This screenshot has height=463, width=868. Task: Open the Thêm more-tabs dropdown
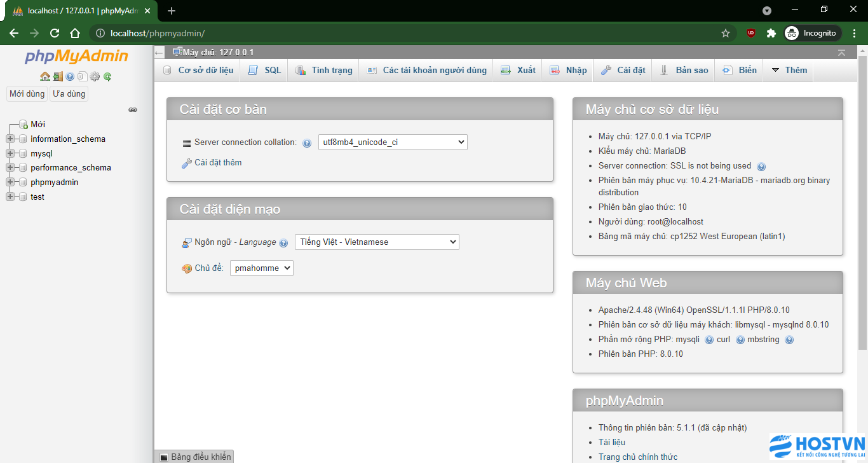coord(789,71)
